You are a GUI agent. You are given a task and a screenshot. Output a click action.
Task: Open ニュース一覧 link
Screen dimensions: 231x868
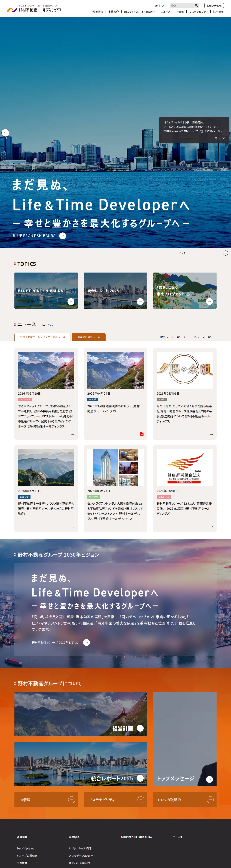coord(205,337)
